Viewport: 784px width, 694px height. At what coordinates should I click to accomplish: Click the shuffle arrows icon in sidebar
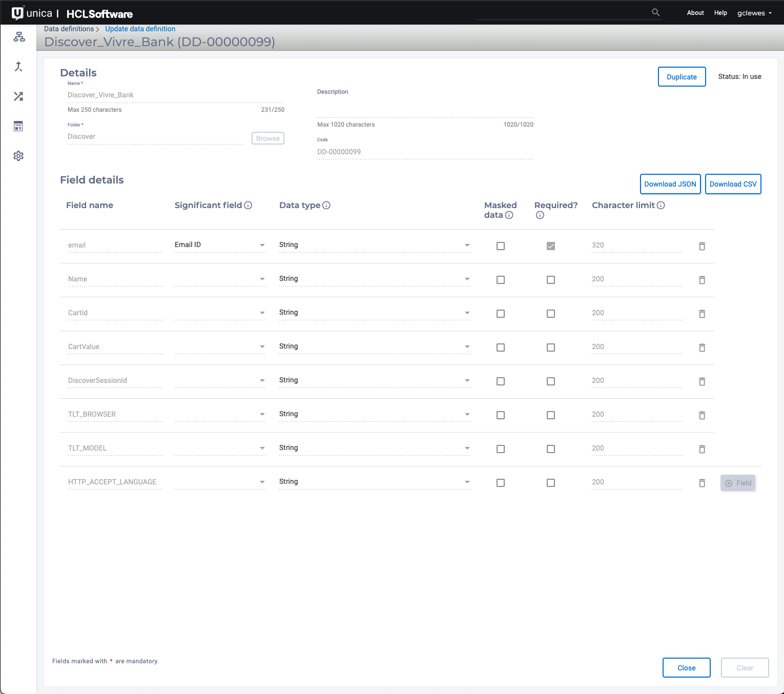tap(18, 96)
